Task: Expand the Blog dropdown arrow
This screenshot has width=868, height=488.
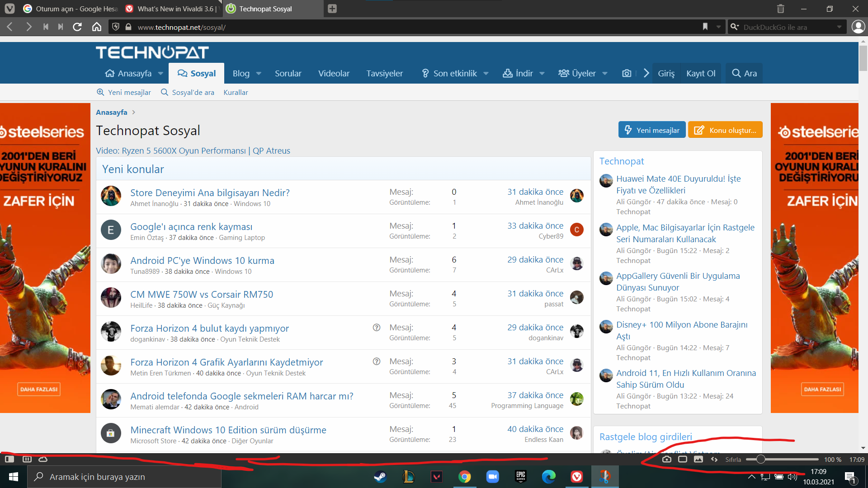Action: [x=259, y=74]
